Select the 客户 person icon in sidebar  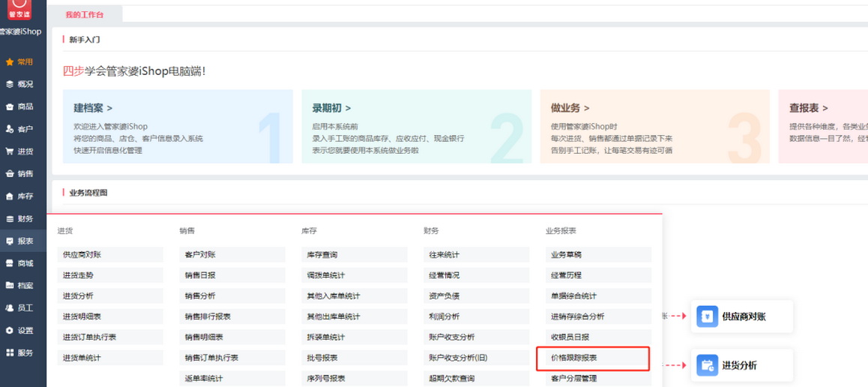point(10,129)
